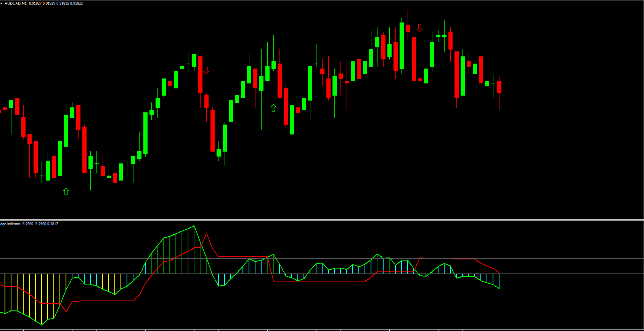Click the green QQE line peak

click(194, 226)
